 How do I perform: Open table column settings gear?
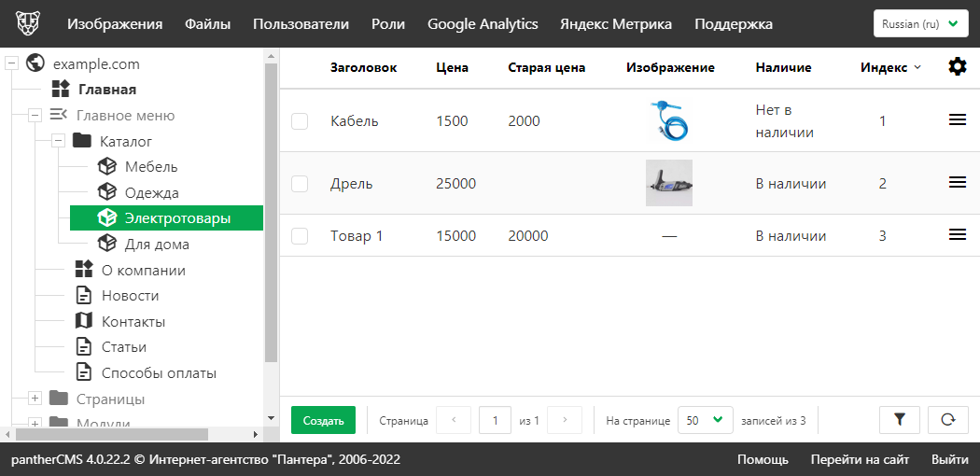pyautogui.click(x=957, y=66)
